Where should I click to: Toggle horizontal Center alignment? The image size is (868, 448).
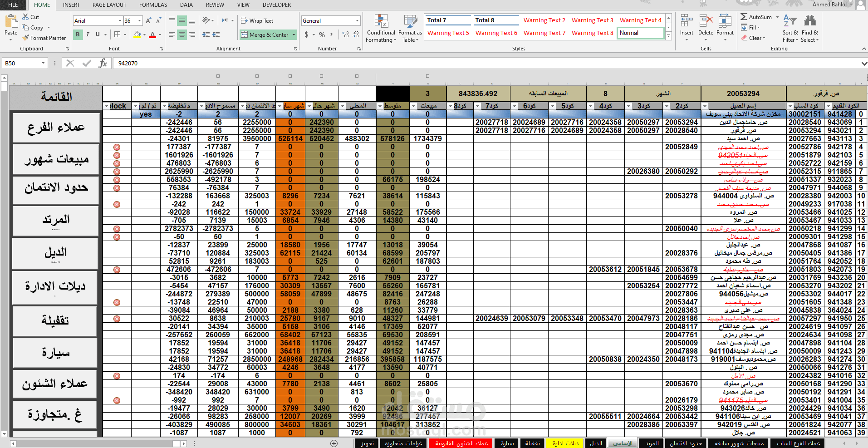[182, 34]
